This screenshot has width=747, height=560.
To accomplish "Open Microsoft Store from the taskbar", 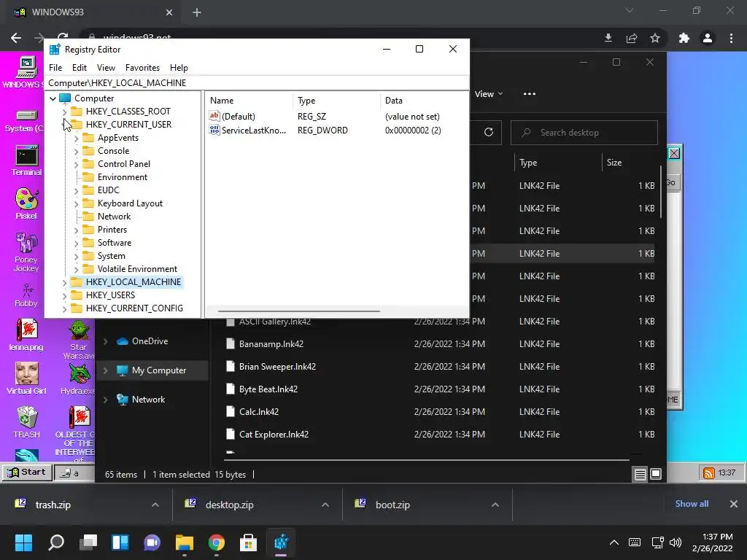I will click(x=248, y=542).
